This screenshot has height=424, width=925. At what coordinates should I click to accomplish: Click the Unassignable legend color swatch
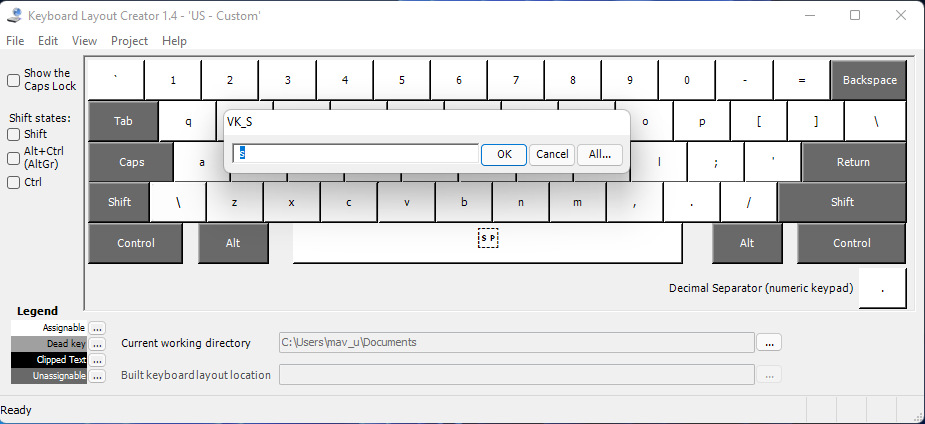[x=49, y=376]
